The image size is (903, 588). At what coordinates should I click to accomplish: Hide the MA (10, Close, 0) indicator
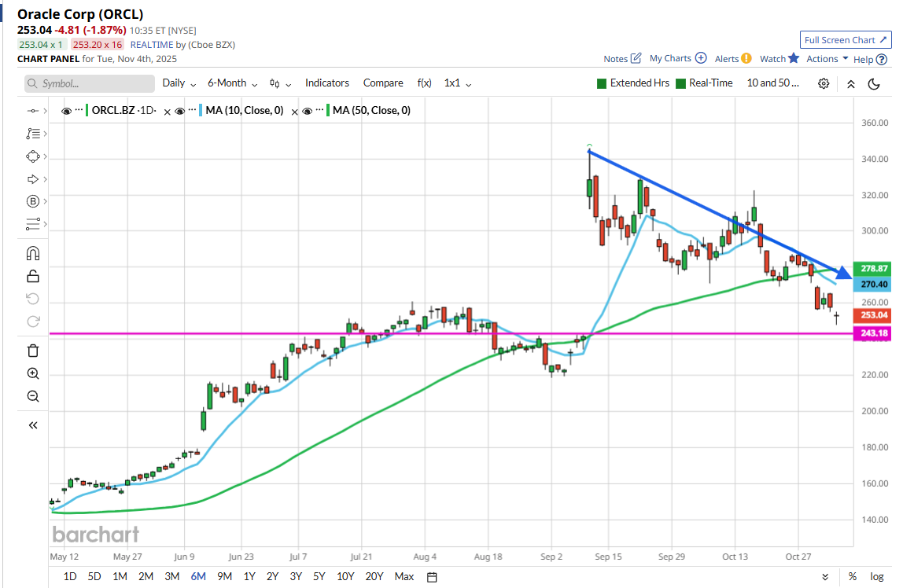click(x=180, y=112)
